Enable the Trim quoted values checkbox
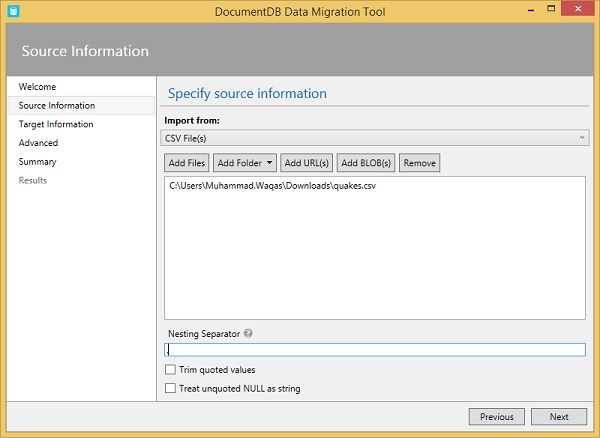 point(171,370)
